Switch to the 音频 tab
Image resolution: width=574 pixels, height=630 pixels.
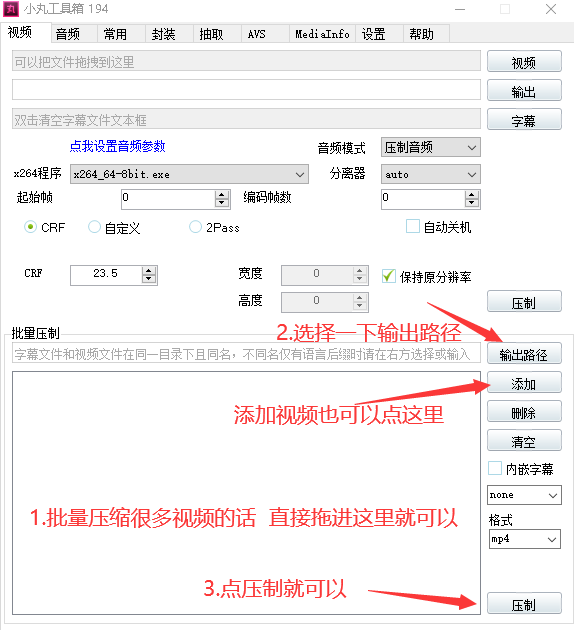68,34
